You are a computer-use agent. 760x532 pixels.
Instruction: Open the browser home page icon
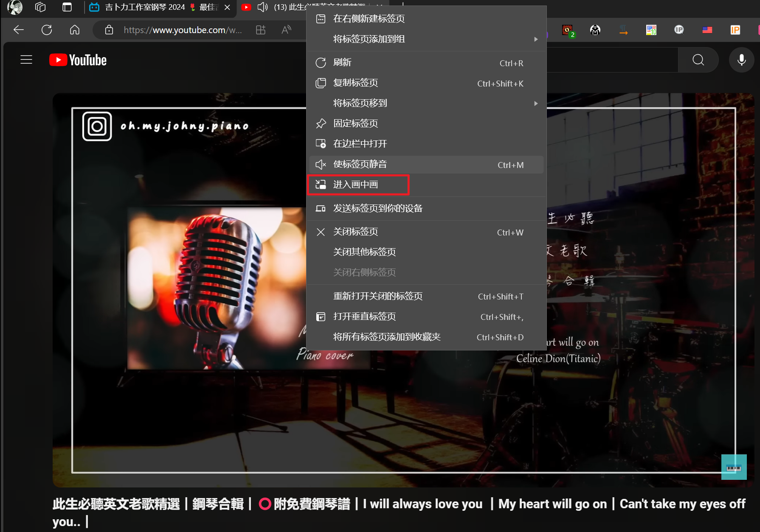75,30
